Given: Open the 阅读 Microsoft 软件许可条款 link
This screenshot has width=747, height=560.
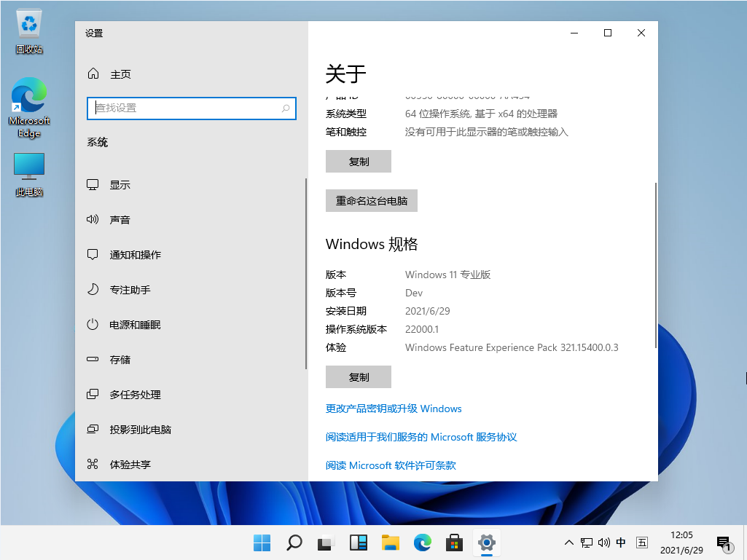Looking at the screenshot, I should (390, 465).
